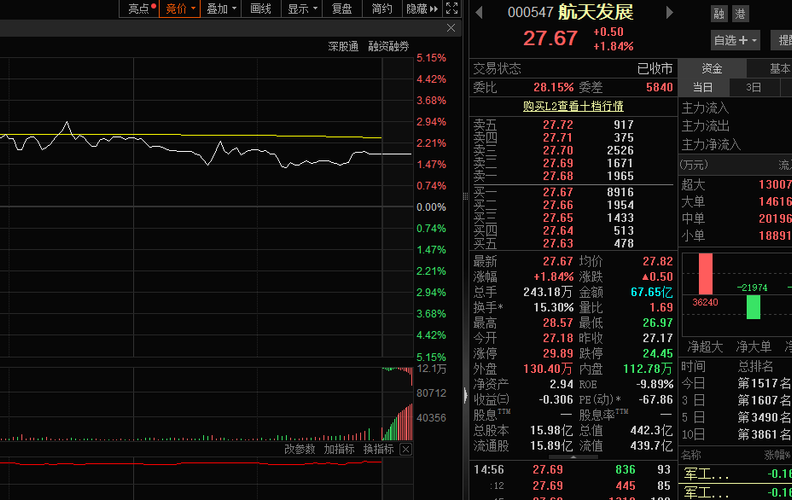Close the chart notice bar with X
792x500 pixels.
tap(451, 28)
